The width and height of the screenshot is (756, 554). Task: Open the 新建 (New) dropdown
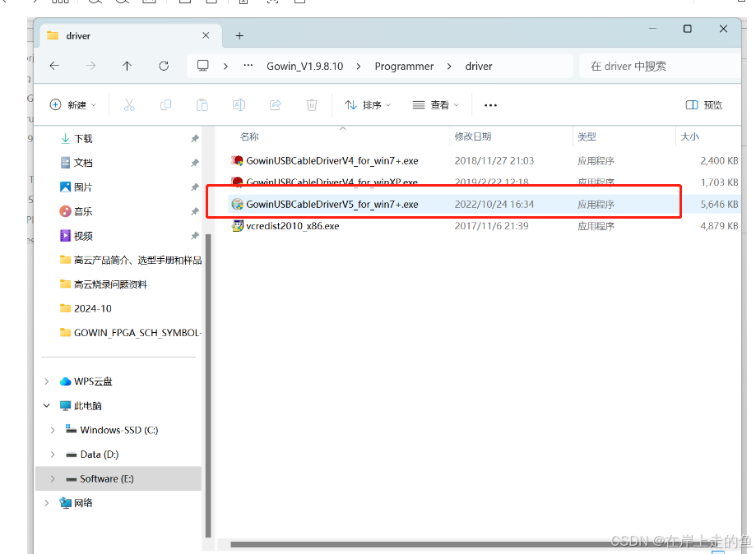(73, 105)
